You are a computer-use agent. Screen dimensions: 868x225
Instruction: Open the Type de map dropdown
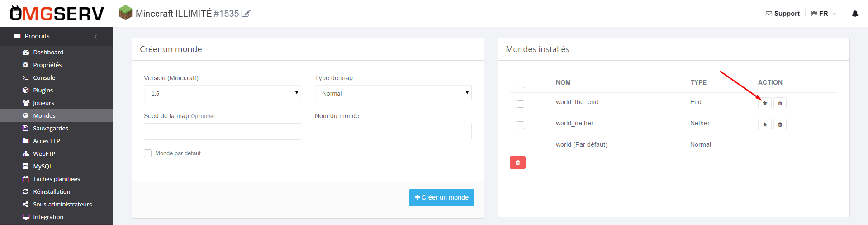393,93
